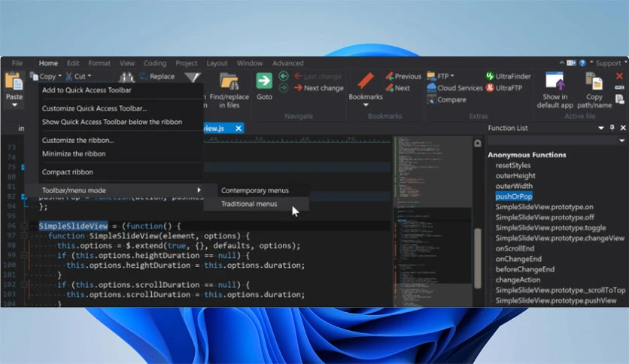Click the Replace button
Image resolution: width=629 pixels, height=364 pixels.
coord(156,76)
